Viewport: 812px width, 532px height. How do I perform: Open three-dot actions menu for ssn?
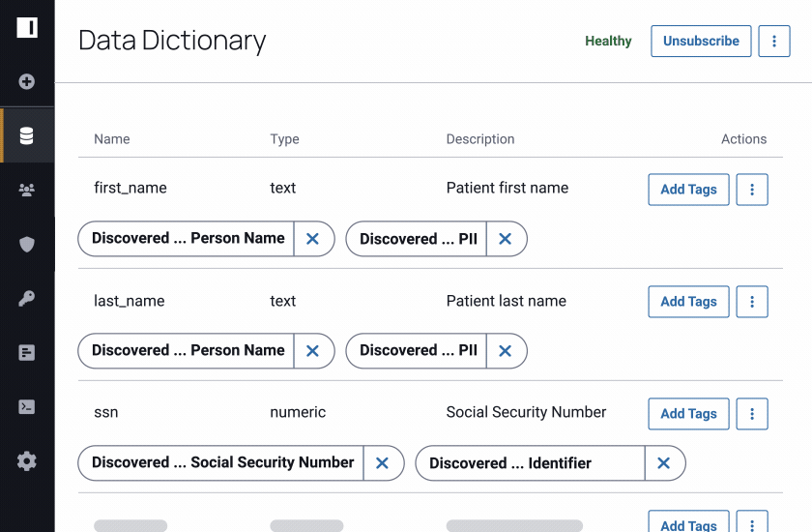752,414
